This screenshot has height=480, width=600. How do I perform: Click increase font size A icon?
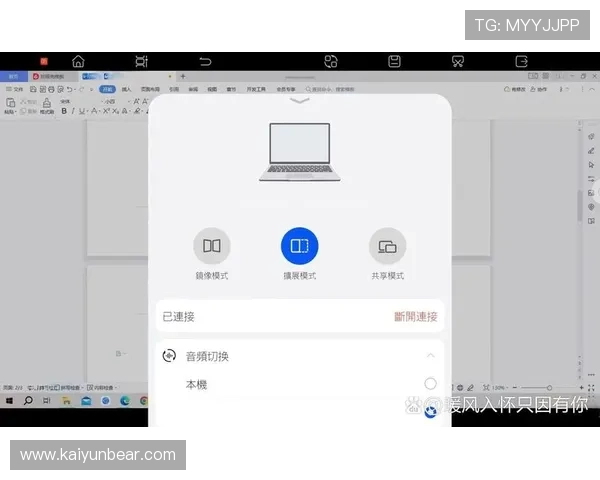tap(136, 101)
